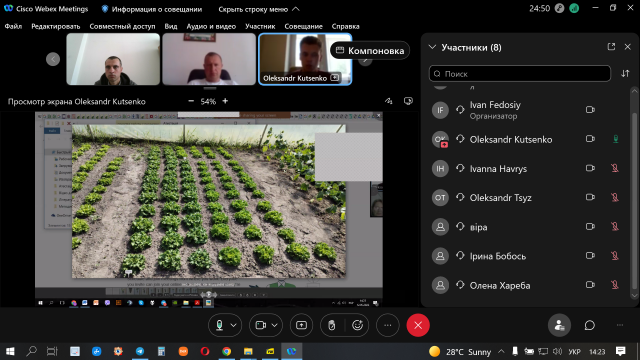The image size is (640, 360).
Task: Open the Аудио и видео menu
Action: 211,26
